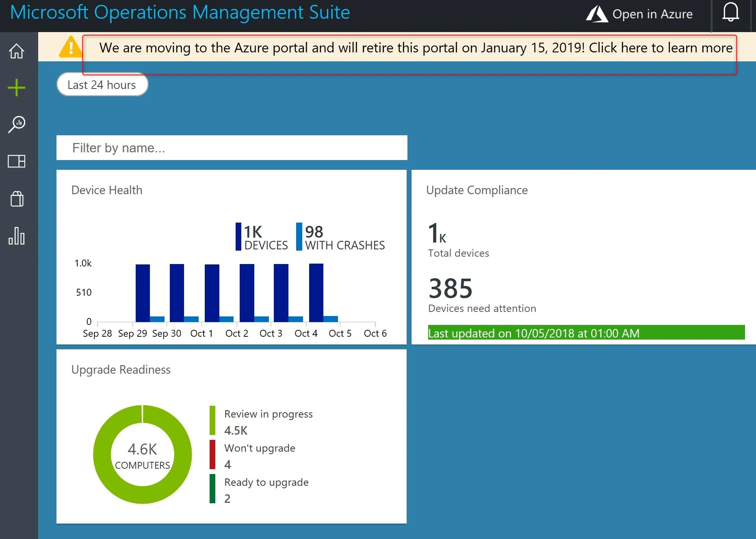Open the Update Compliance tile title
Screen dimensions: 756x539
click(x=477, y=190)
